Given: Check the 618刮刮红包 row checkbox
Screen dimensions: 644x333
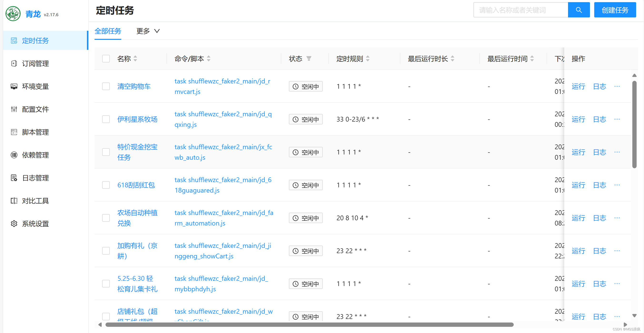Looking at the screenshot, I should point(106,185).
